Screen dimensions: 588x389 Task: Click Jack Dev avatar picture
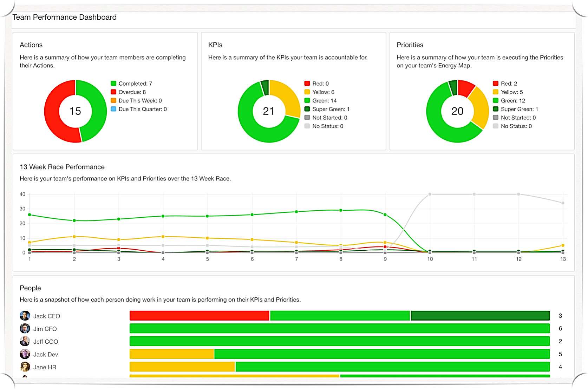[25, 354]
